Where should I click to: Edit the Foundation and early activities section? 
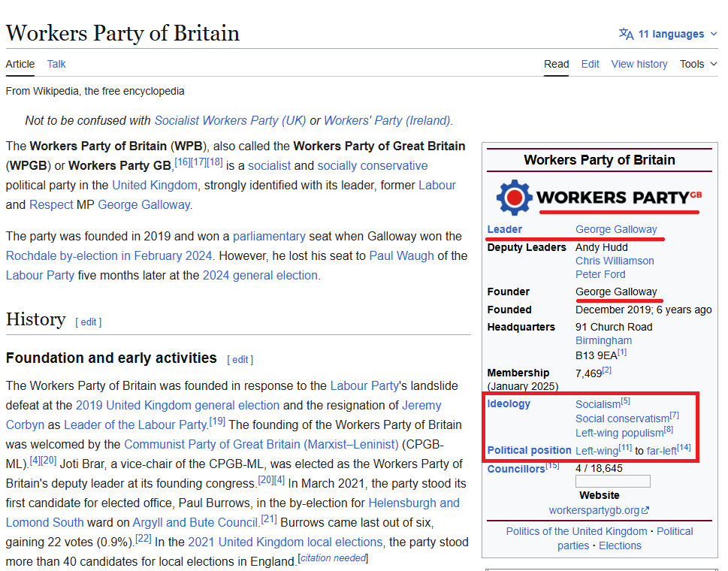240,360
